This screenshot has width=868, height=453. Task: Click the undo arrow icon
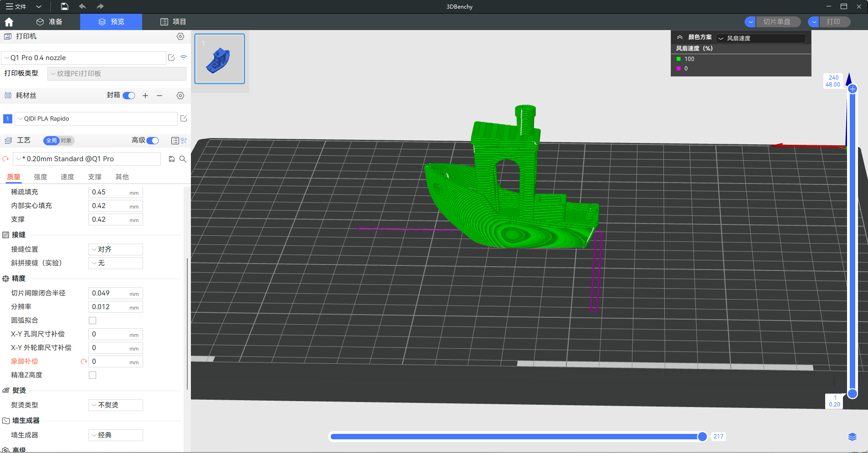(82, 6)
